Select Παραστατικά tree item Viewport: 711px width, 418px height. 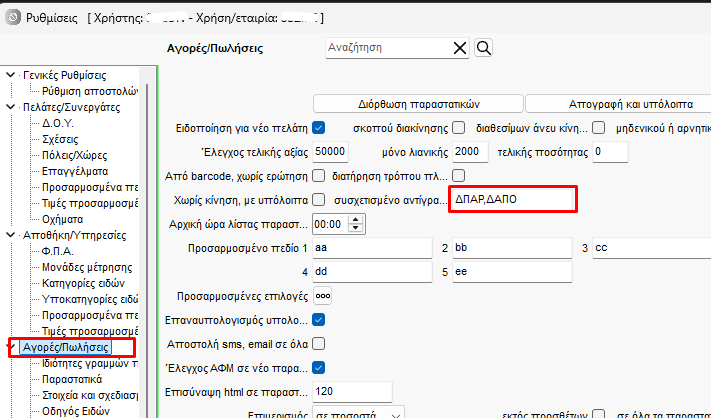click(72, 379)
